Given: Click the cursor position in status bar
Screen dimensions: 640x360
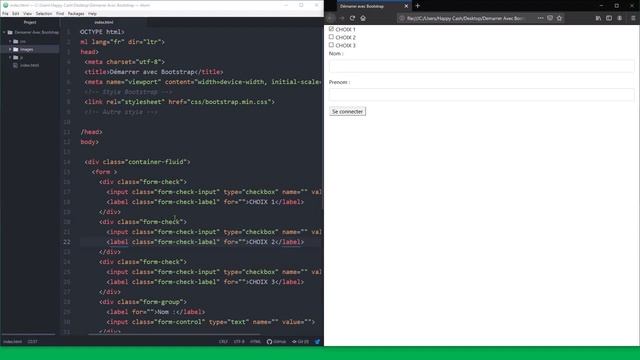Looking at the screenshot, I should click(x=33, y=342).
